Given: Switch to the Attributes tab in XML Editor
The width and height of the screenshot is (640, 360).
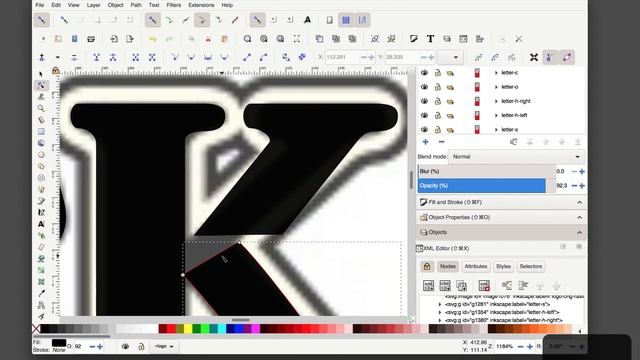Looking at the screenshot, I should click(x=476, y=267).
